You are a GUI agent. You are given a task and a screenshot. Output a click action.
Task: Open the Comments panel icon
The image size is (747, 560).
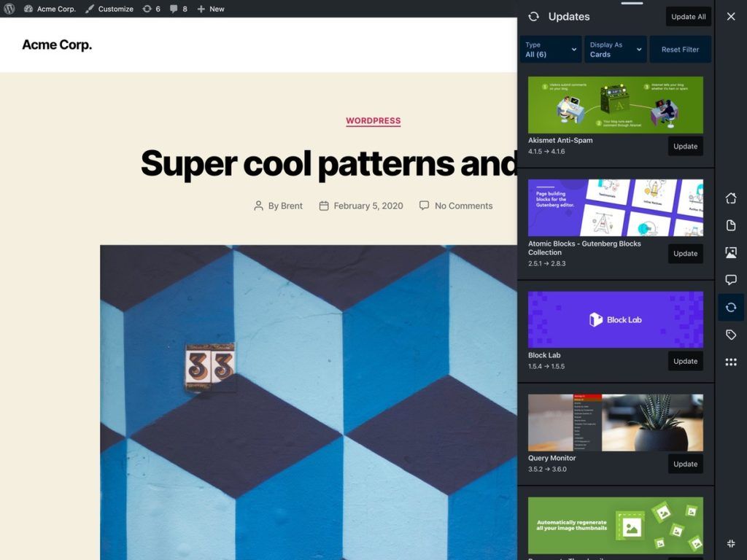(x=731, y=279)
